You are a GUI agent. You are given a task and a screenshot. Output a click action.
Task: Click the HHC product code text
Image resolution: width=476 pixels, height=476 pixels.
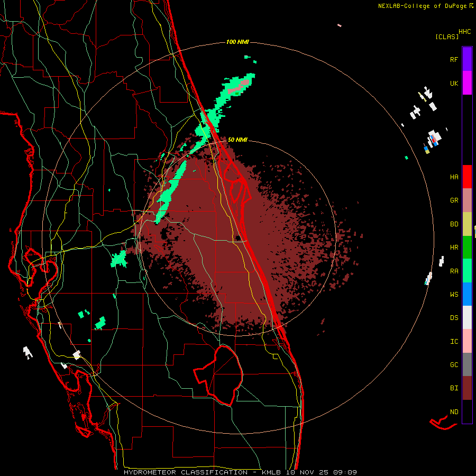(465, 32)
